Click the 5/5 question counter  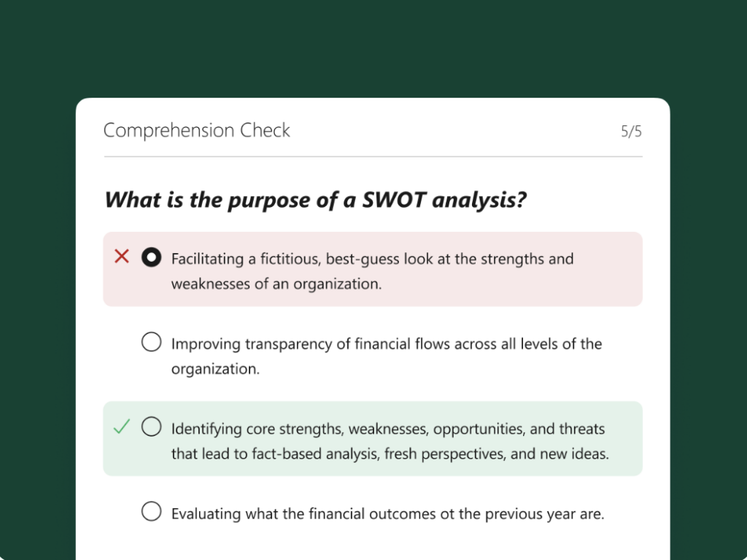(631, 131)
